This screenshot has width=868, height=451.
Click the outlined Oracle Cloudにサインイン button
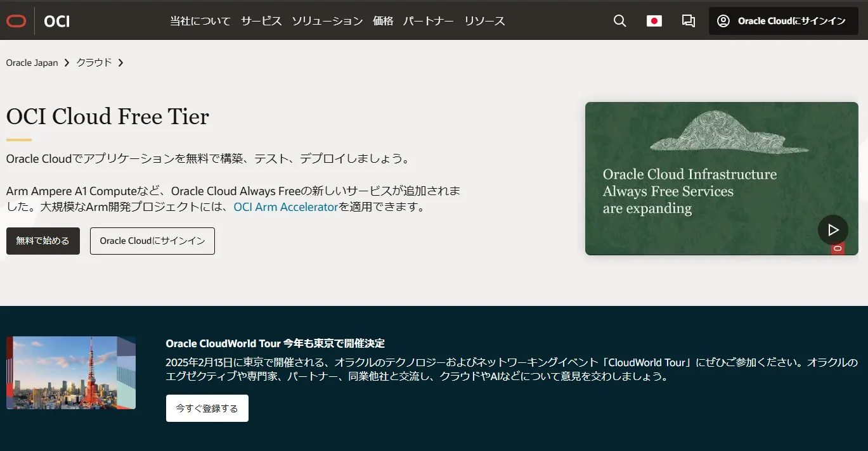152,241
